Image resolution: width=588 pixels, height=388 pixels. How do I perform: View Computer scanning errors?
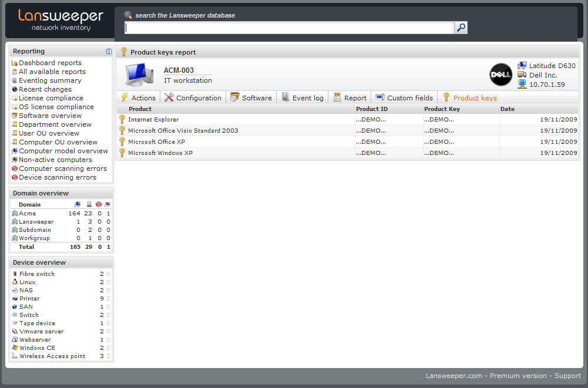[63, 168]
